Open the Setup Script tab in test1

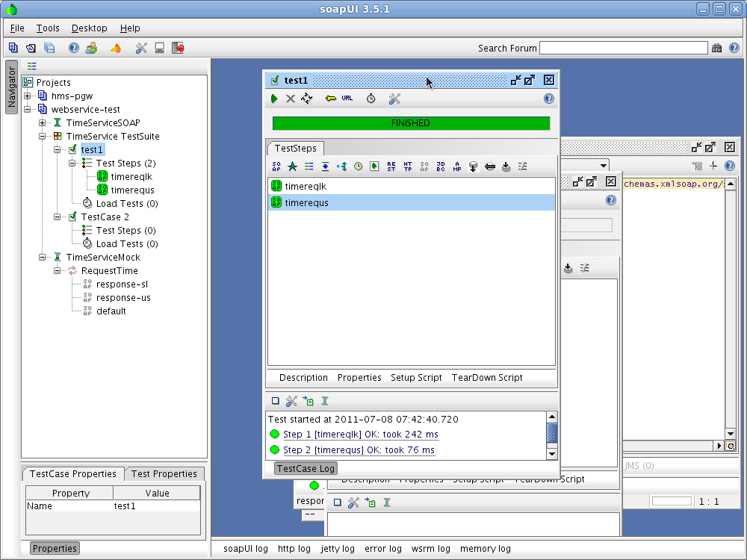[x=416, y=377]
